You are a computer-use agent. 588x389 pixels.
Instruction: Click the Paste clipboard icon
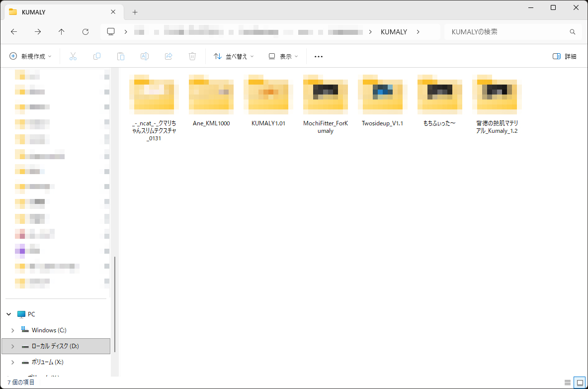coord(121,56)
